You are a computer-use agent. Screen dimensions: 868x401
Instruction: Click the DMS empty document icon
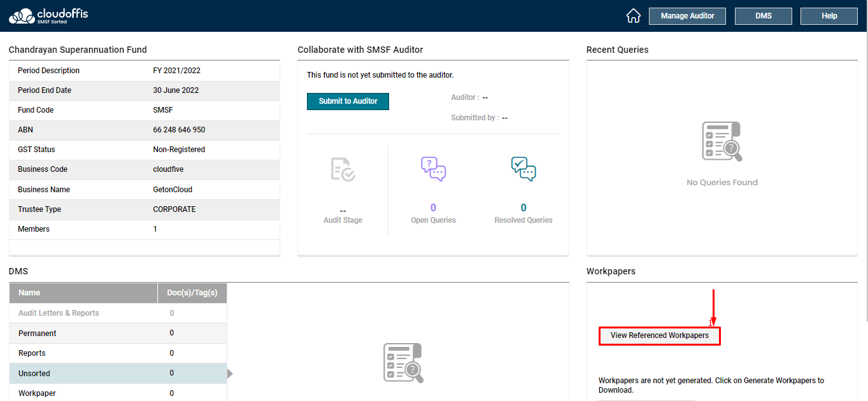tap(403, 363)
